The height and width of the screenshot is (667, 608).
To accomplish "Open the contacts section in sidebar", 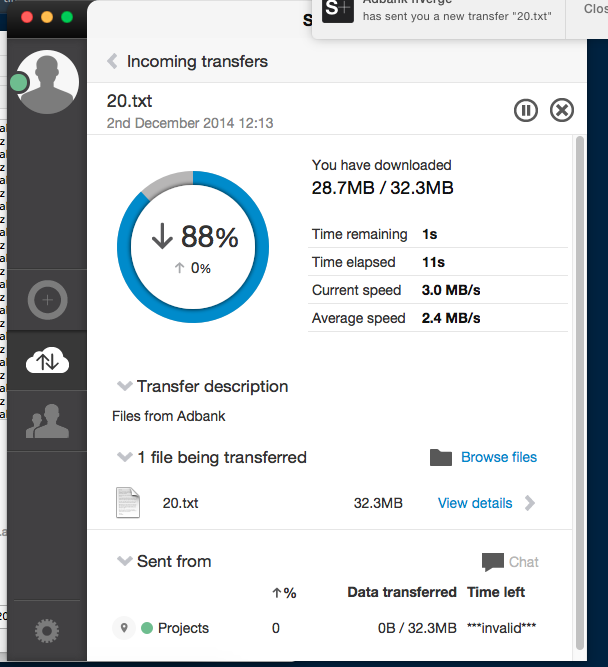I will pos(47,421).
